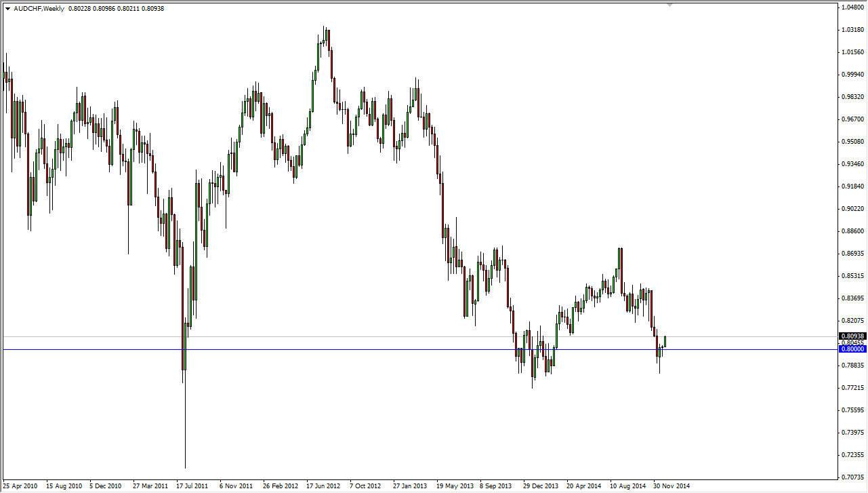The height and width of the screenshot is (493, 868).
Task: Select the horizontal line at 0.80000
Action: [x=407, y=349]
